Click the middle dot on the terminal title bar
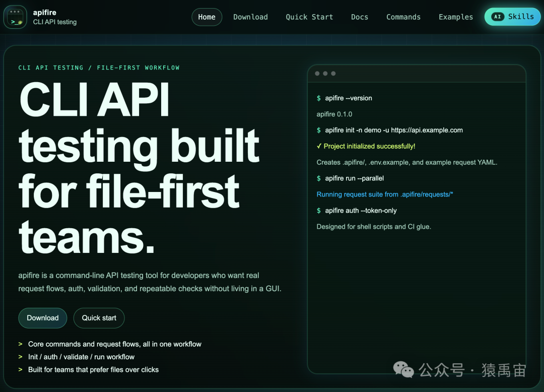544x392 pixels. point(325,73)
